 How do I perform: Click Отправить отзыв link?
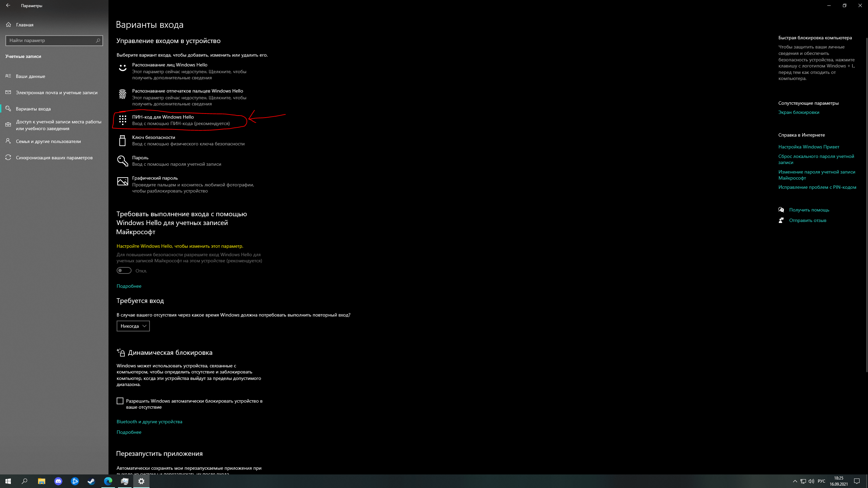(x=808, y=220)
